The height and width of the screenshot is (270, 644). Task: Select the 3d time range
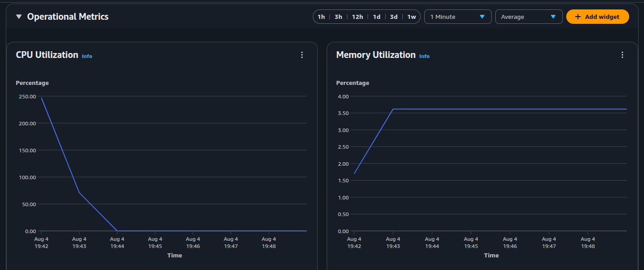point(394,17)
